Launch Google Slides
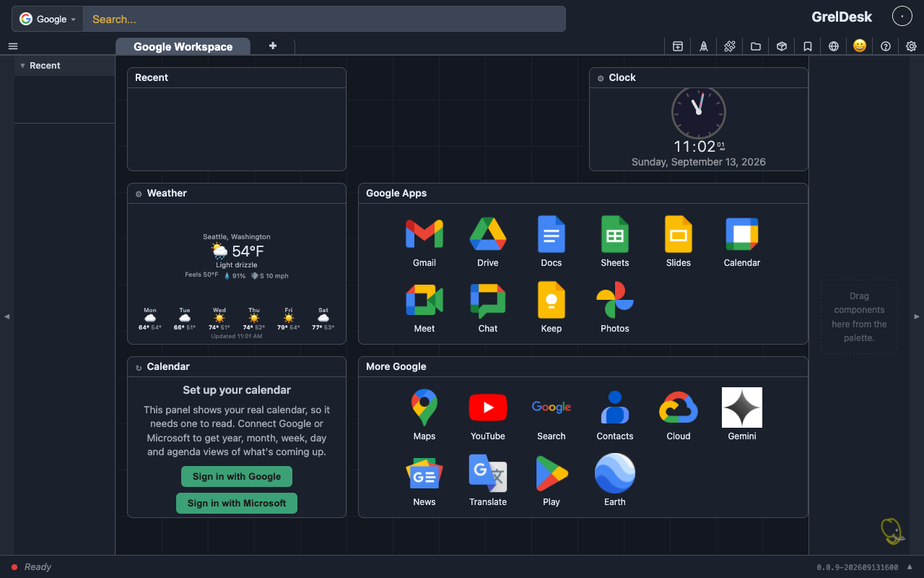Screen dimensions: 924x578 click(679, 242)
